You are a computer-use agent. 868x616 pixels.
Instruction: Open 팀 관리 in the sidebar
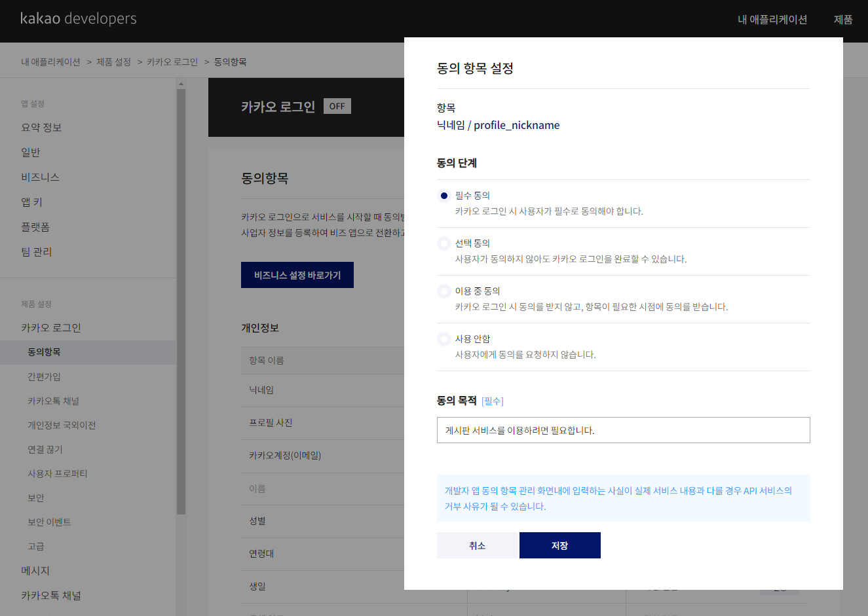click(x=36, y=252)
